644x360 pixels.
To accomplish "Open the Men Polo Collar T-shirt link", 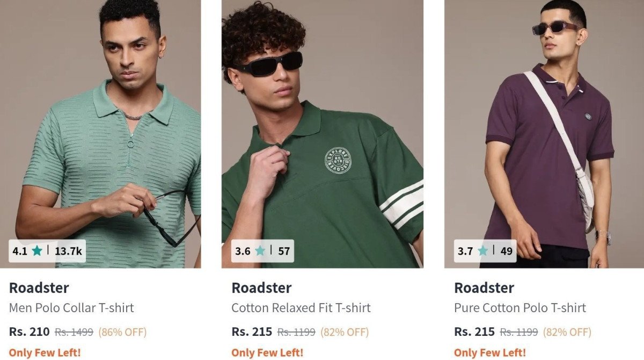I will pos(71,308).
